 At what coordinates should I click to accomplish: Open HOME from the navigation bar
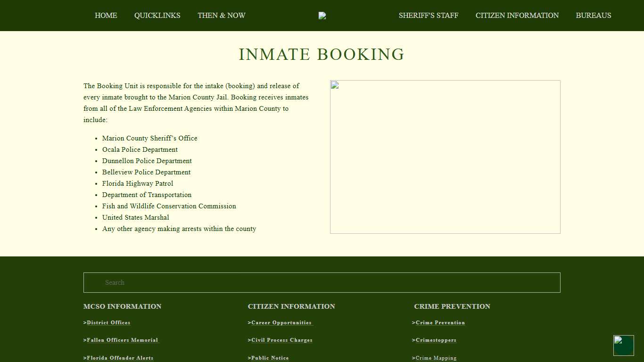pos(106,16)
